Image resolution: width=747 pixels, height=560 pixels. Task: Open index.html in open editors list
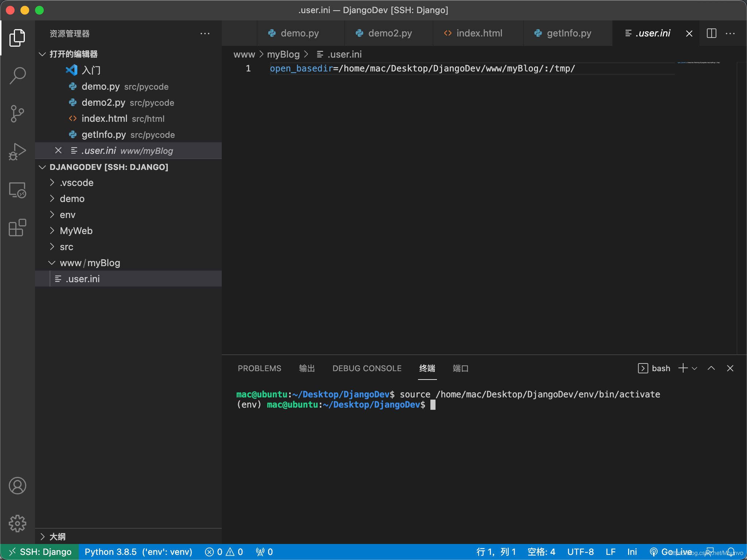(128, 118)
